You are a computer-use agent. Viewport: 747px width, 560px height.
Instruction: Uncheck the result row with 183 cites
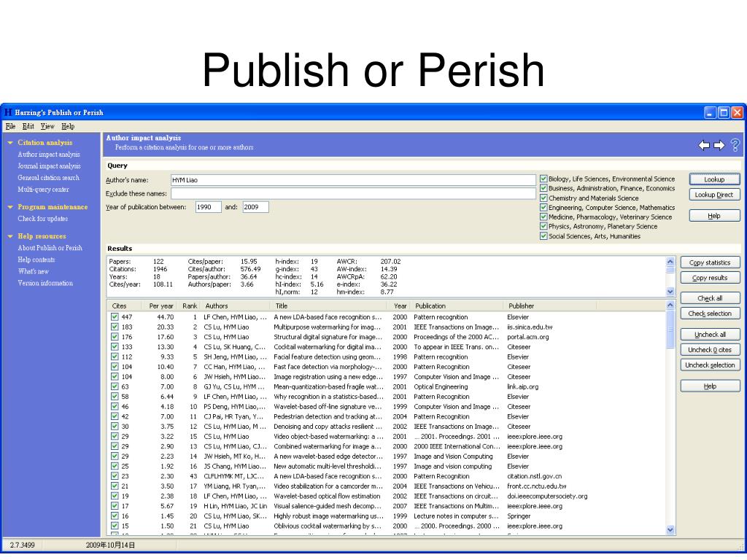click(115, 327)
